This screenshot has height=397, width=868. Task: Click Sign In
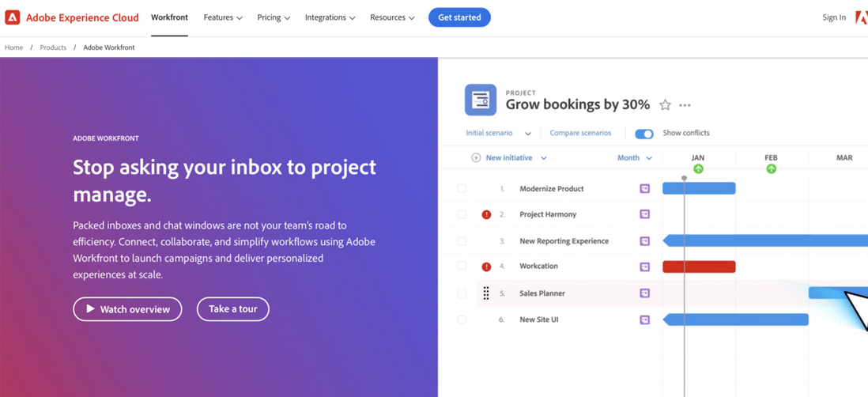tap(834, 17)
